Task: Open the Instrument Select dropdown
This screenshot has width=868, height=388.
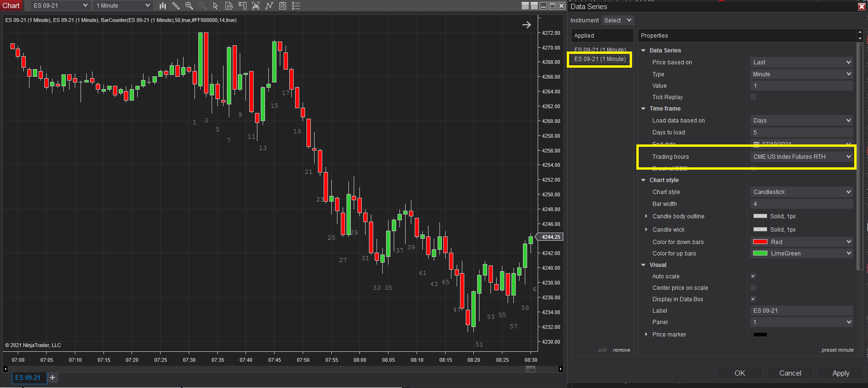Action: [x=617, y=20]
